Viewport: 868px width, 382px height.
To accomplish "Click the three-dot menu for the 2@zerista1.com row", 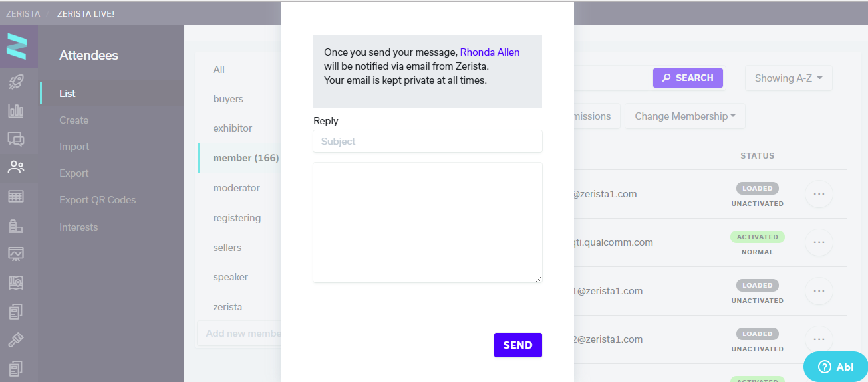I will tap(819, 339).
